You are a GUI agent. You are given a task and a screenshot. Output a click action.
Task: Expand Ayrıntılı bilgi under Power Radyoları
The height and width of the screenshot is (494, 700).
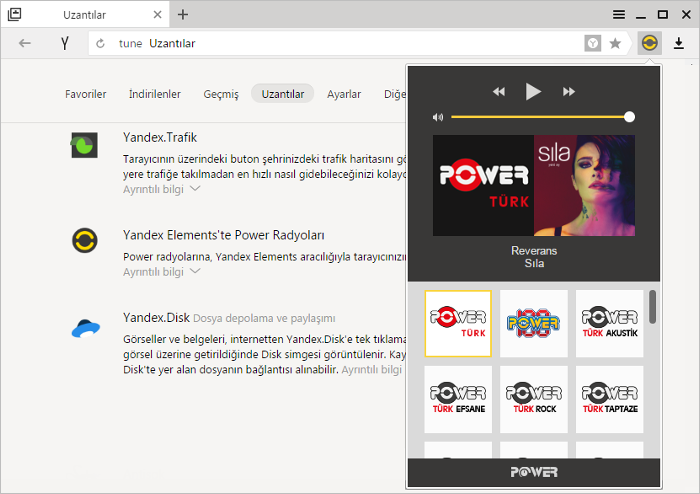point(162,272)
